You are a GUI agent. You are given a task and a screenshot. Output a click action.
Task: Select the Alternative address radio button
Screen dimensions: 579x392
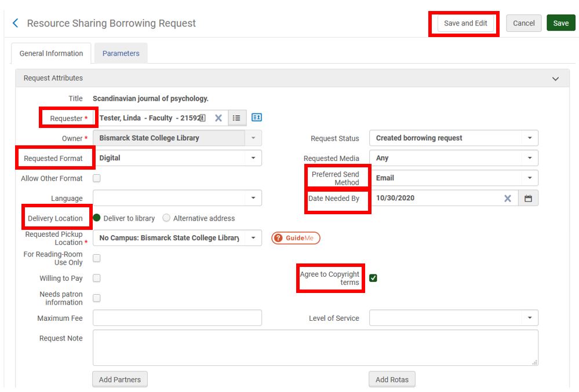tap(167, 218)
